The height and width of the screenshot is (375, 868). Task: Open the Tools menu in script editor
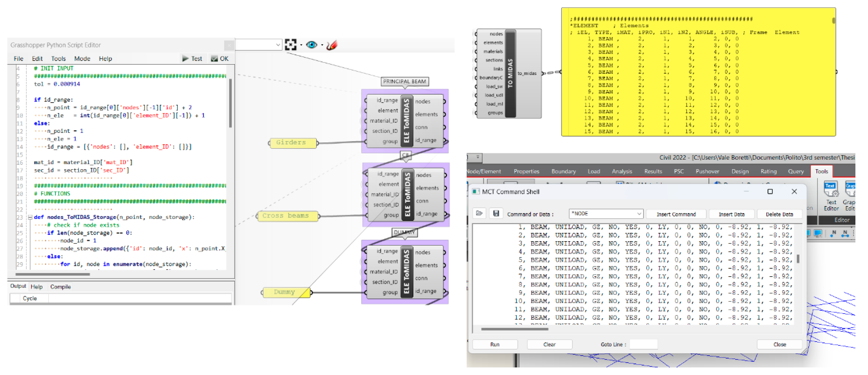pos(58,59)
